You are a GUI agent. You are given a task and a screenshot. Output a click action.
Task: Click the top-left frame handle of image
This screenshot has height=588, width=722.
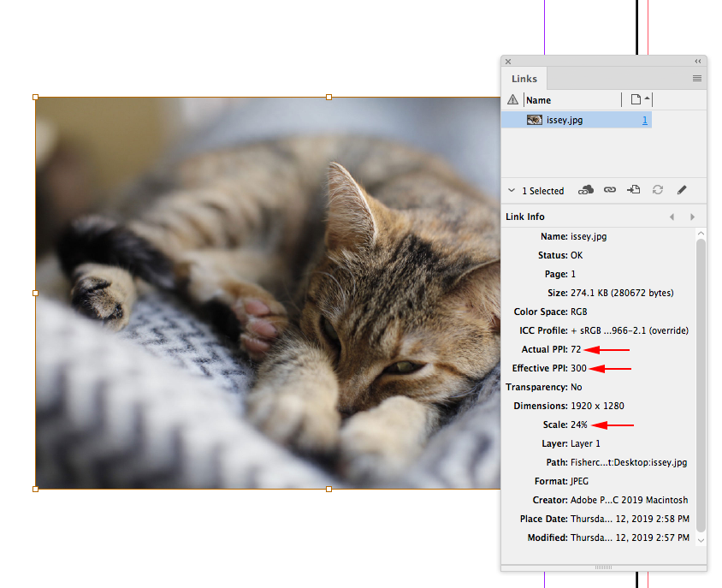[x=35, y=98]
